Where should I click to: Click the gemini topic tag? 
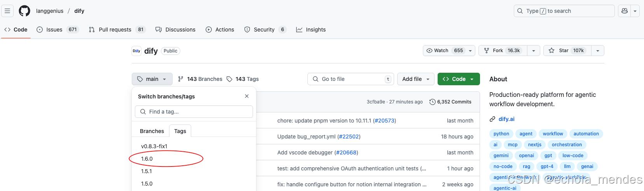(501, 156)
